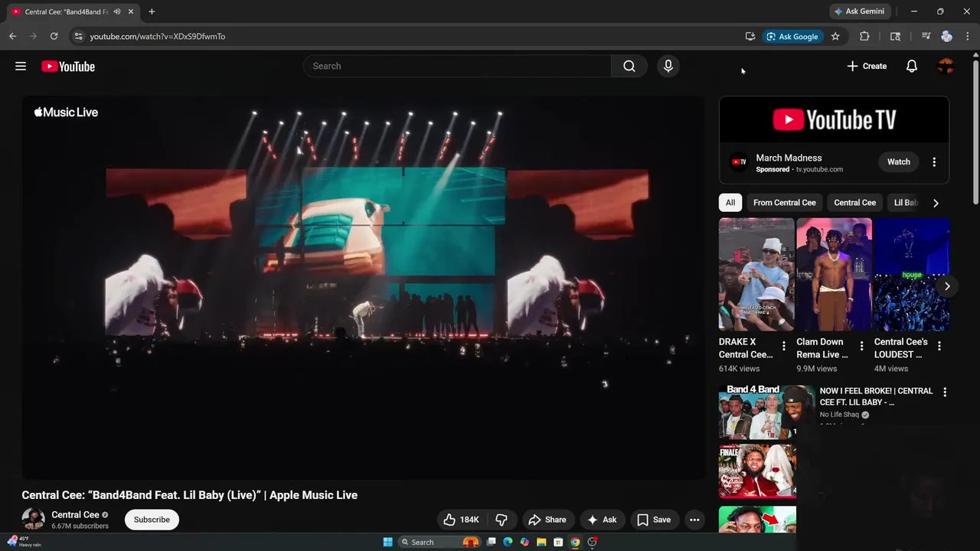Click Watch on YouTube TV ad
The width and height of the screenshot is (980, 551).
[x=899, y=162]
